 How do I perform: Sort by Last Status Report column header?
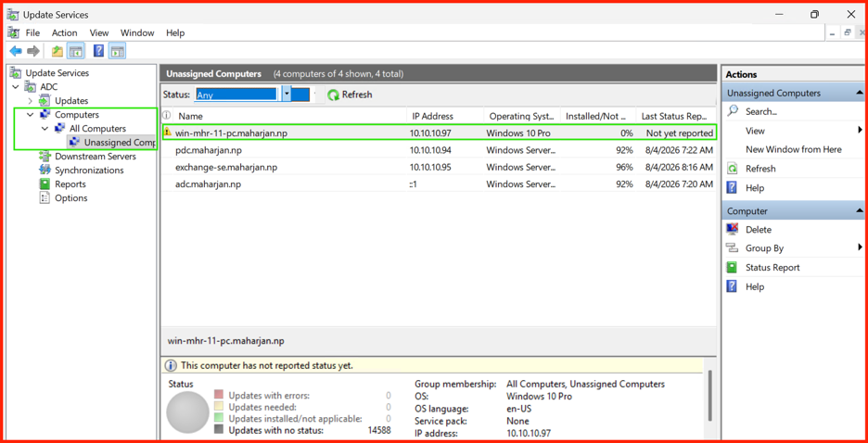pos(675,116)
